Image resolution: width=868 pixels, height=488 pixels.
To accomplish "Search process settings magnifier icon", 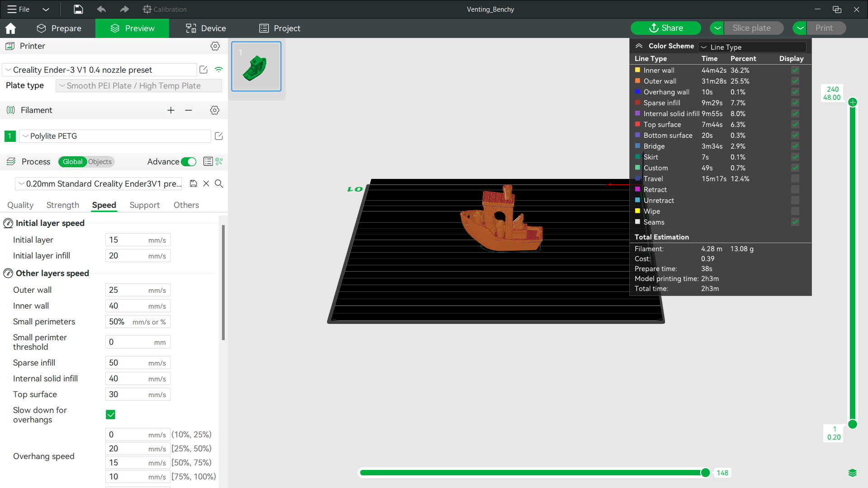I will click(219, 183).
